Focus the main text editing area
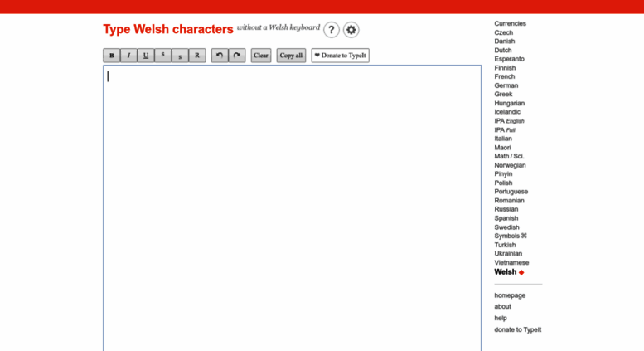Screen dimensions: 644x351 (292, 208)
